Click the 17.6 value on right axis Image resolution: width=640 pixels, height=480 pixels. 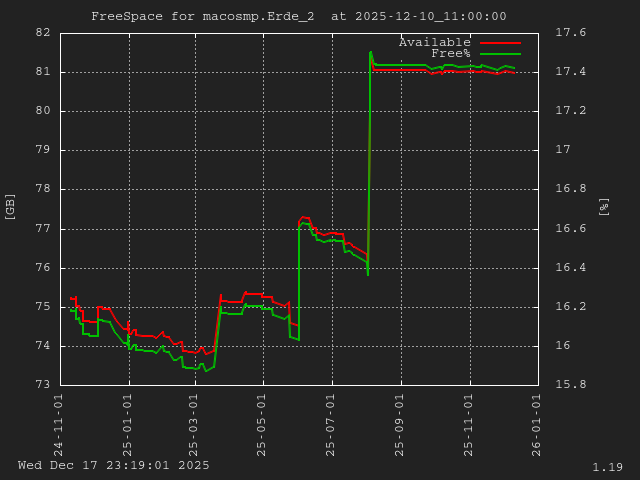[570, 33]
